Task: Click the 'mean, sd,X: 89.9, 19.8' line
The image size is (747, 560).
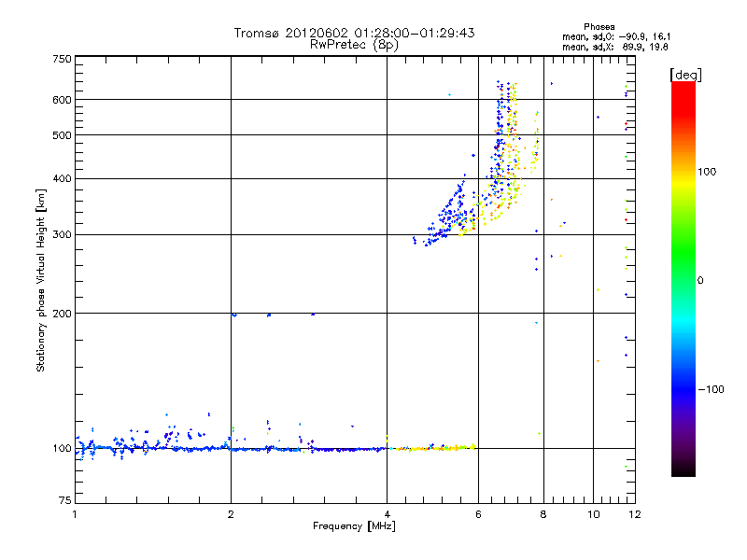Action: pos(615,47)
